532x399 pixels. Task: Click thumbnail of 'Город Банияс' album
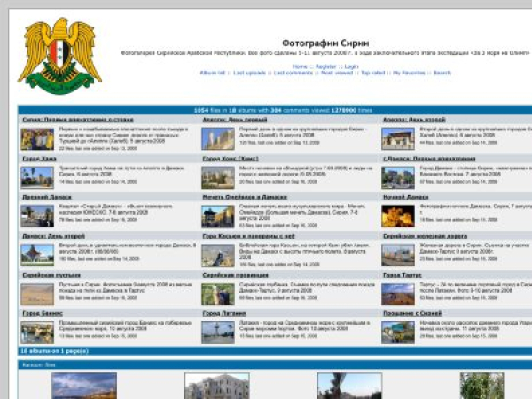37,332
